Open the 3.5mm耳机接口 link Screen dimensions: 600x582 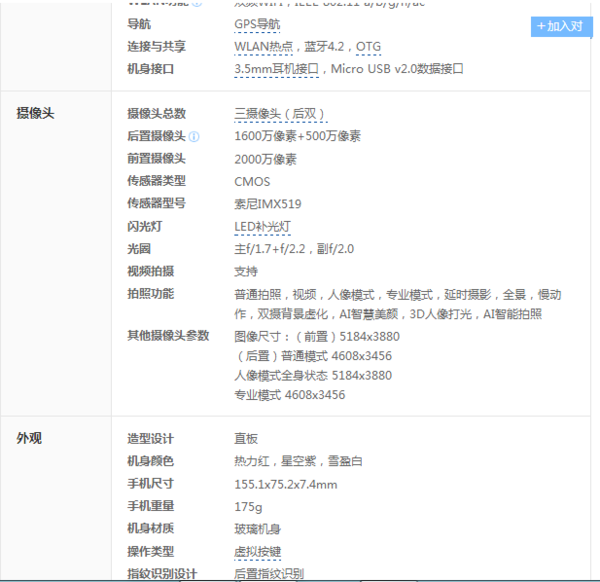pos(276,69)
